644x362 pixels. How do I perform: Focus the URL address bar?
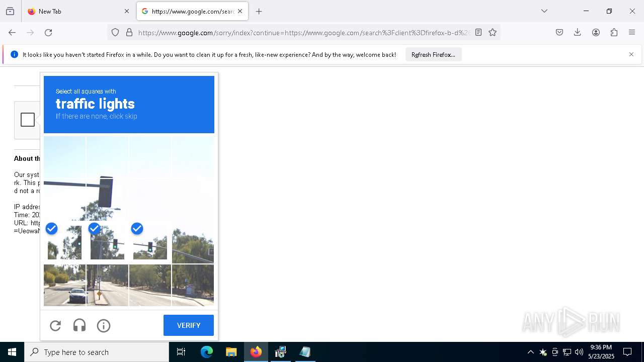click(303, 33)
